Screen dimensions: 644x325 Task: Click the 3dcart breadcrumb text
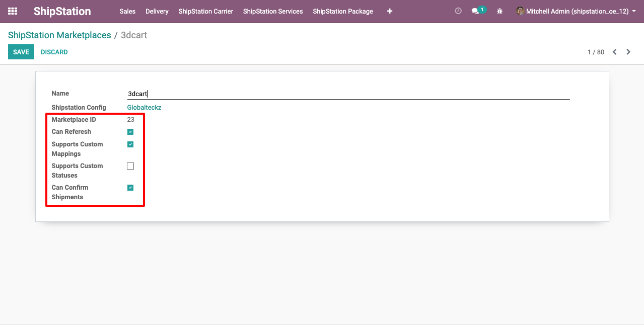pos(134,35)
